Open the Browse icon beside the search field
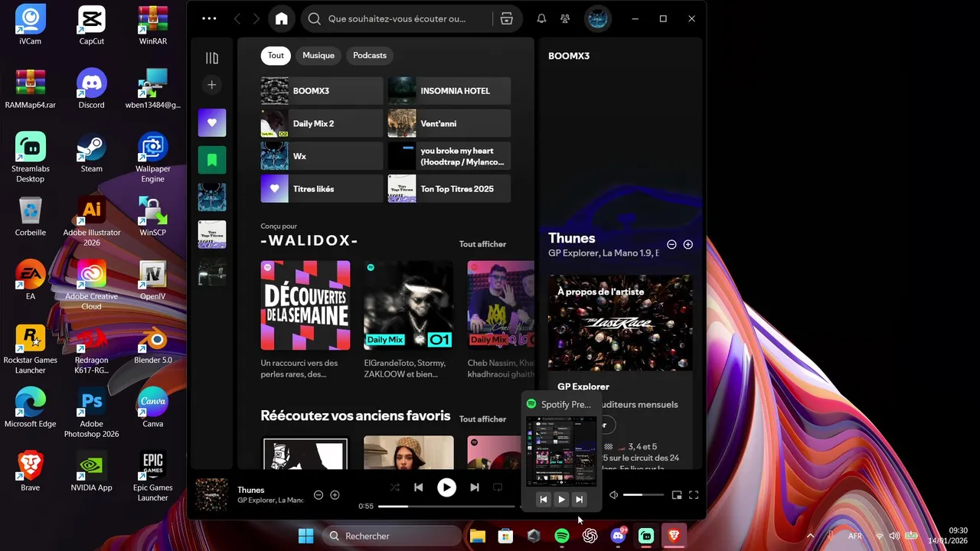 [x=506, y=18]
